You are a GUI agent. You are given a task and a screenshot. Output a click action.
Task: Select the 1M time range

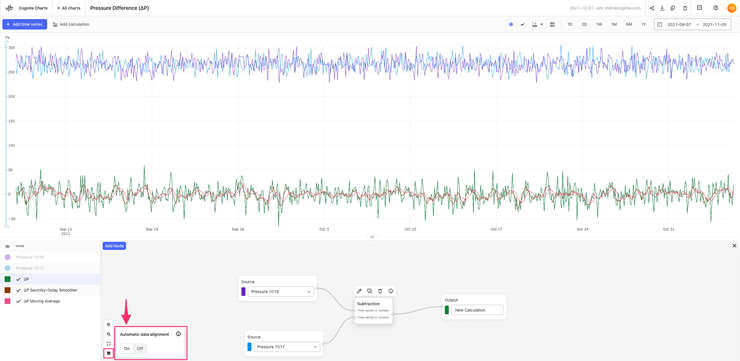click(614, 24)
